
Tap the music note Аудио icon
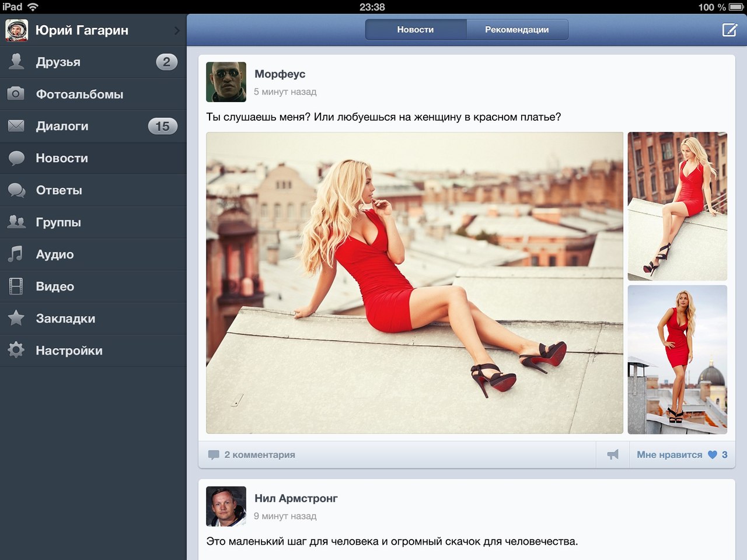[16, 254]
